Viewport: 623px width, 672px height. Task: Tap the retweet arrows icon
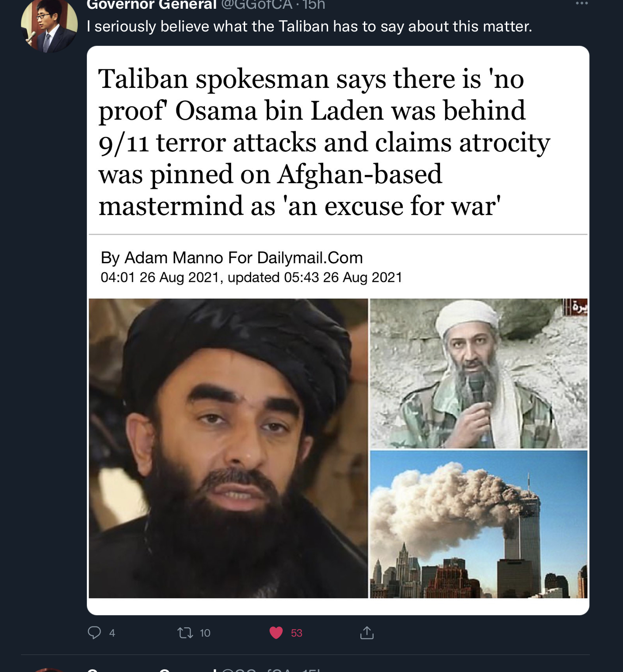pyautogui.click(x=185, y=633)
